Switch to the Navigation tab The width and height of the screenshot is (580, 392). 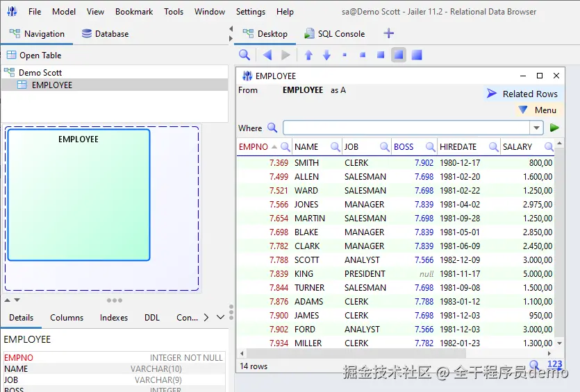[37, 33]
